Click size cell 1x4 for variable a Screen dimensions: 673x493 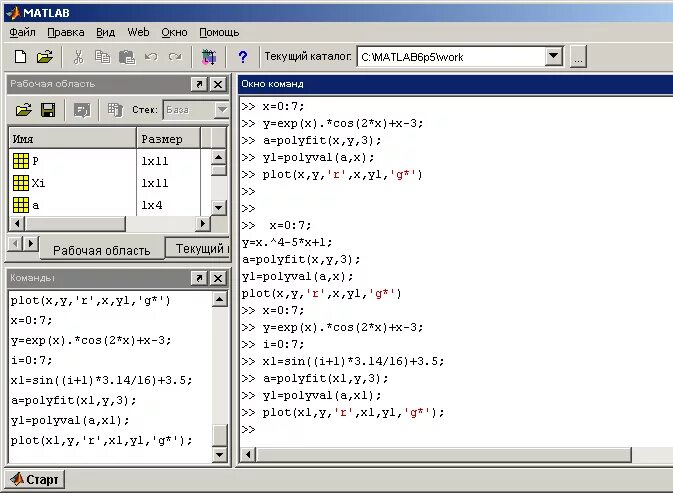point(152,205)
